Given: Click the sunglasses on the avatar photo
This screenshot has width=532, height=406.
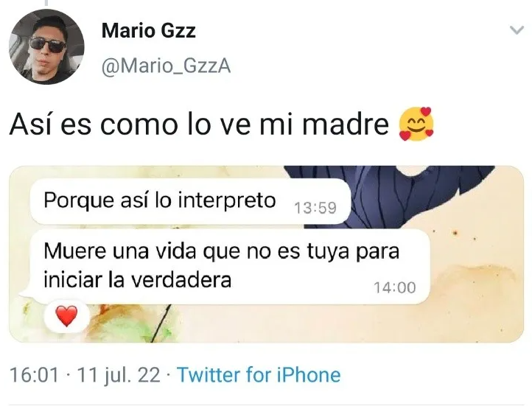Looking at the screenshot, I should pyautogui.click(x=47, y=45).
